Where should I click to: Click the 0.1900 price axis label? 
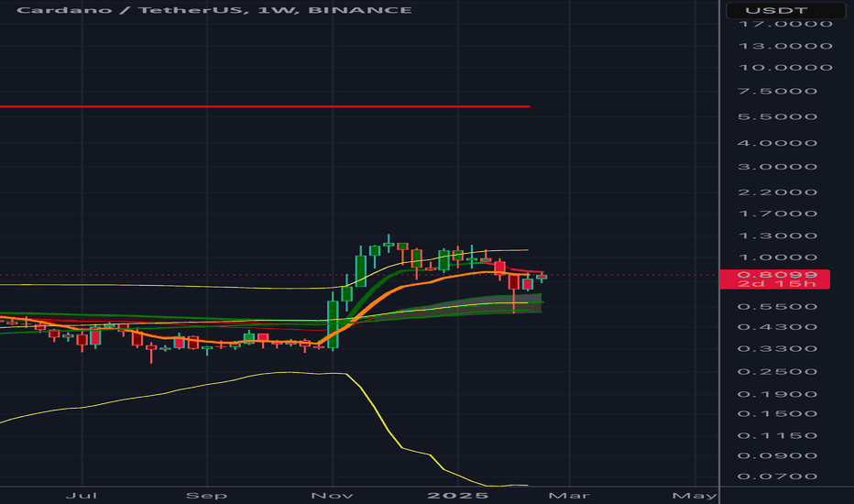click(778, 394)
